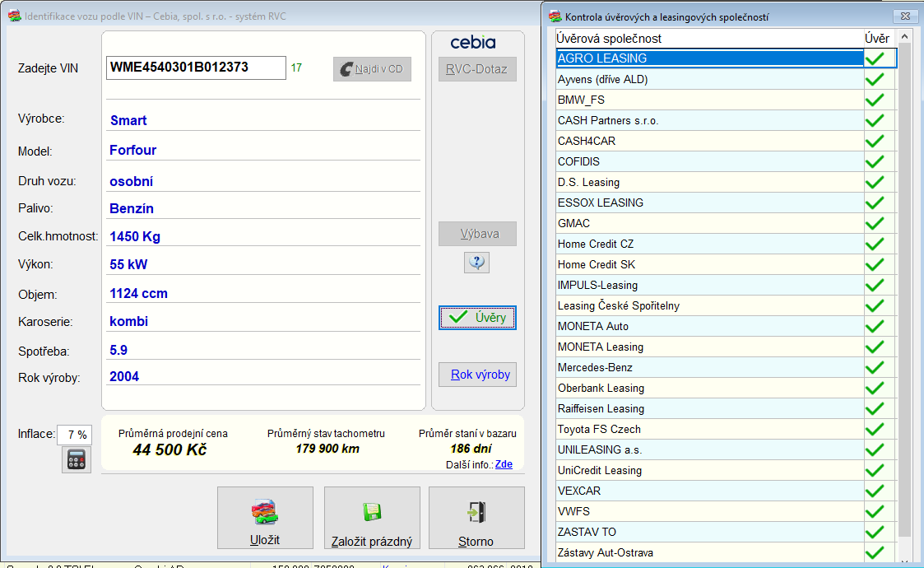Viewport: 924px width, 568px height.
Task: Select the UNILEASING a.s. row
Action: pos(726,450)
